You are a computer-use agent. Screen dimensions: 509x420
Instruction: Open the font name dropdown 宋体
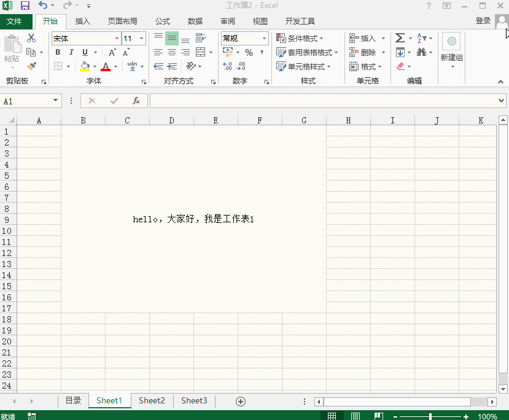click(117, 38)
